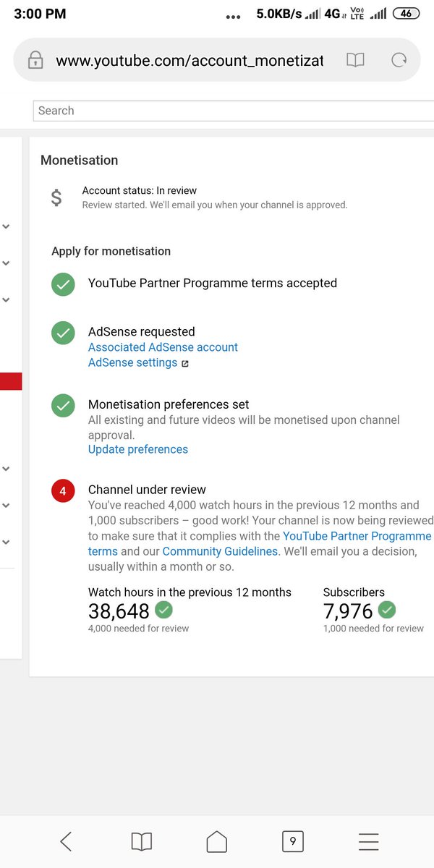Click the Update preferences link
This screenshot has height=868, width=434.
point(138,449)
